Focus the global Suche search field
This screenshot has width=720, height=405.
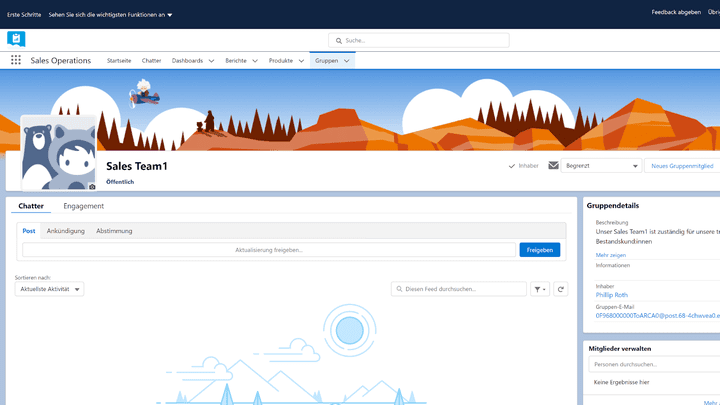pos(419,40)
